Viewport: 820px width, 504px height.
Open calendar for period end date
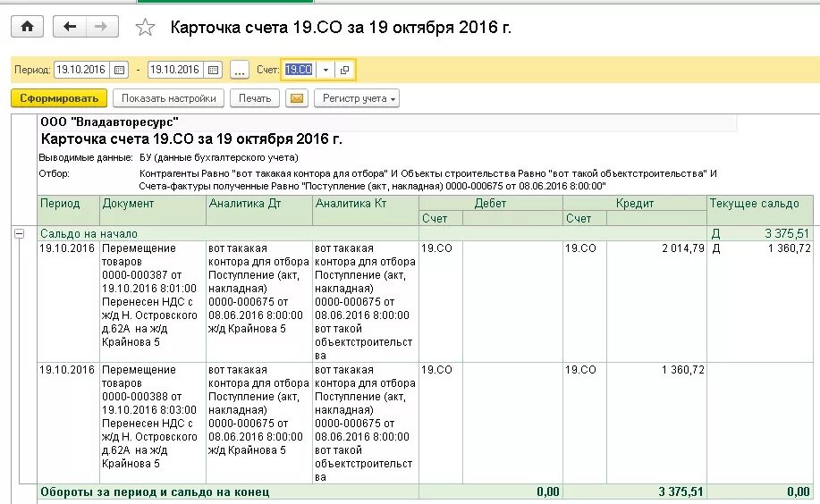tap(213, 70)
